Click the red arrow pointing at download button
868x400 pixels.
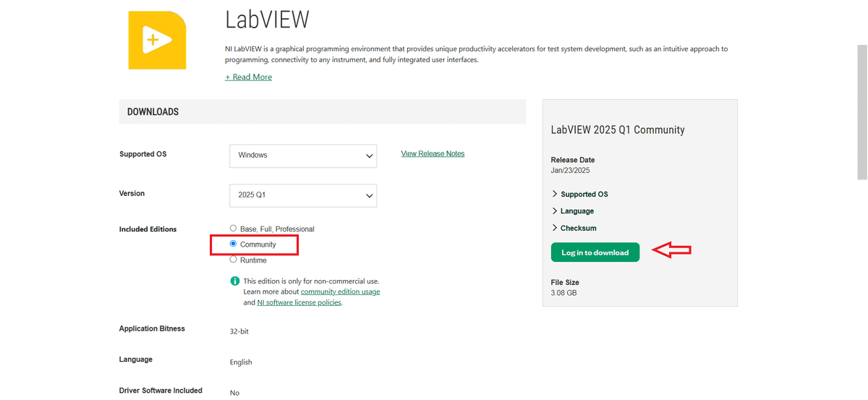coord(672,250)
